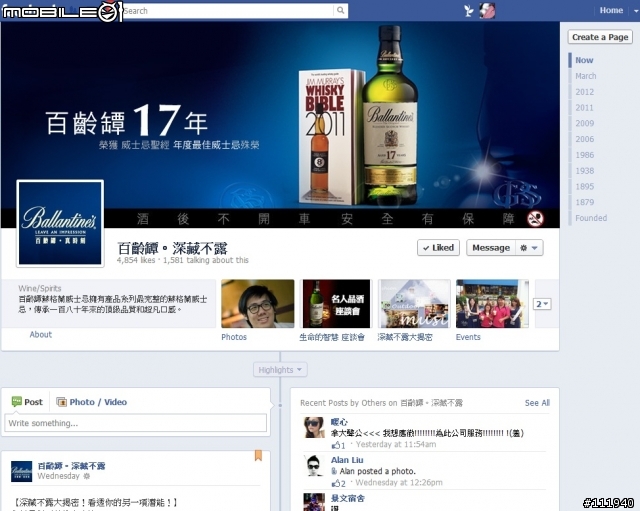
Task: Open 暖心 commenter's profile picture
Action: 313,427
